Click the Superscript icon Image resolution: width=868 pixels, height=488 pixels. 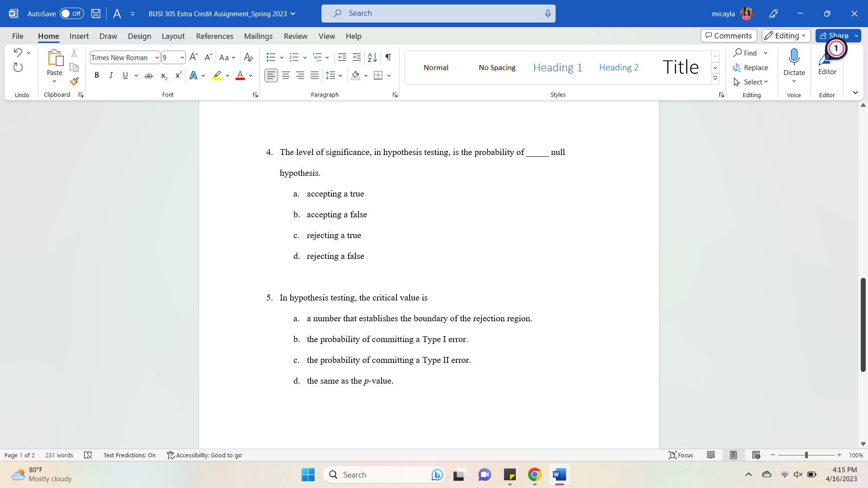click(x=179, y=75)
